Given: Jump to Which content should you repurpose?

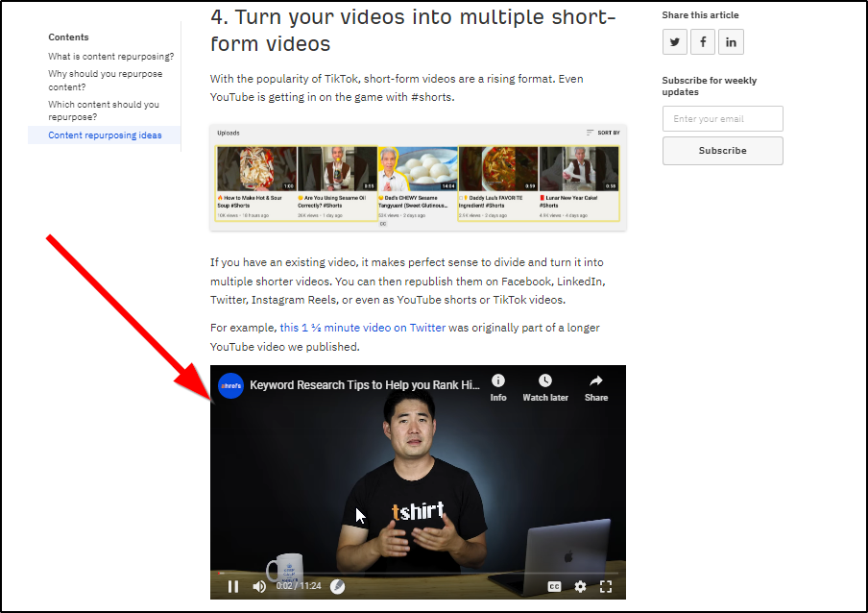Looking at the screenshot, I should coord(104,110).
